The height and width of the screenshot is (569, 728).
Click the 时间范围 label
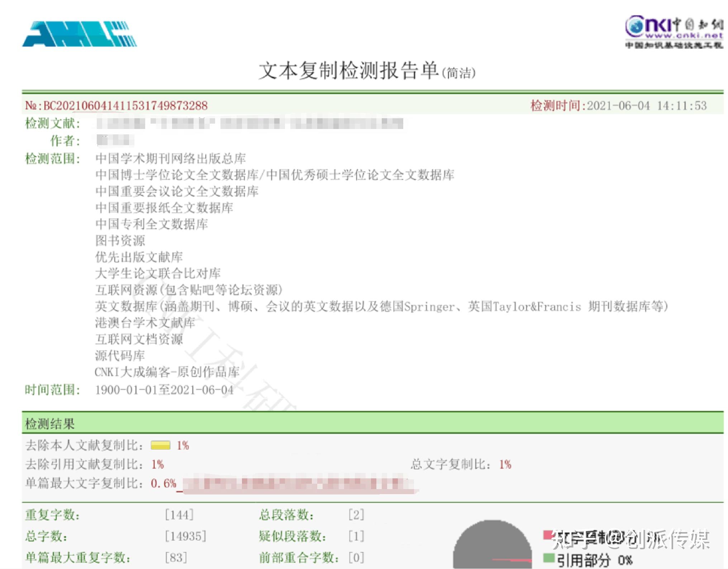(53, 390)
